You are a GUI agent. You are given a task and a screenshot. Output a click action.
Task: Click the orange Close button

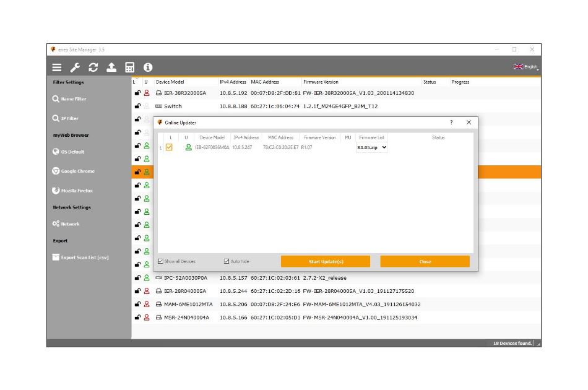(425, 262)
